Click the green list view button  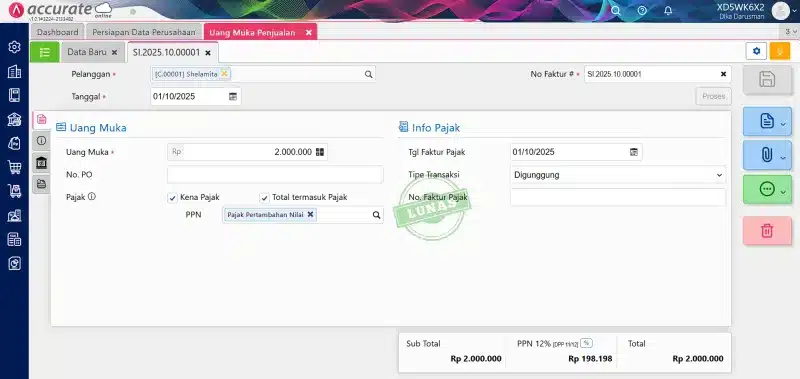pos(45,52)
